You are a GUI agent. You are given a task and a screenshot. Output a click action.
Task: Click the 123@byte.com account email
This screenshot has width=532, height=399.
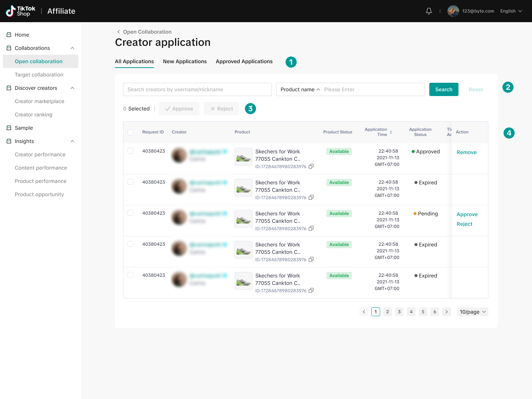point(478,11)
